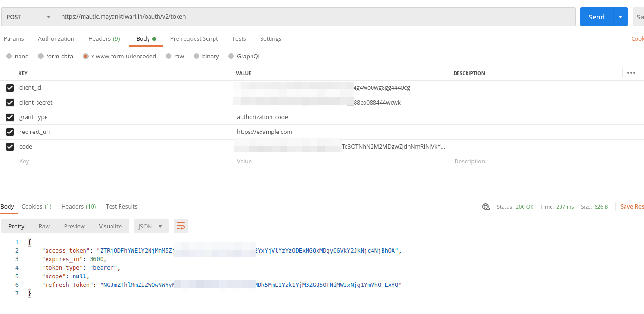Open the response Cookies (1) tab
644x314 pixels.
[x=37, y=206]
